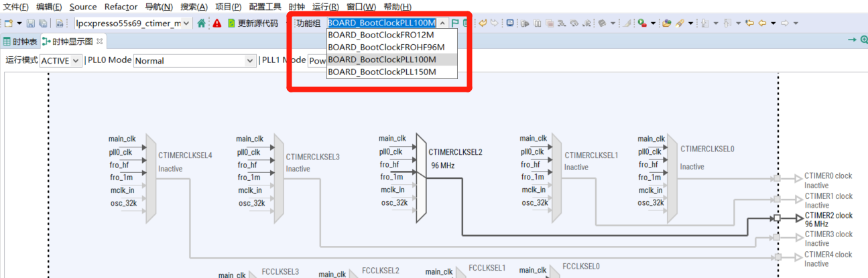The image size is (868, 278).
Task: Click the Save icon in the toolbar
Action: [31, 23]
